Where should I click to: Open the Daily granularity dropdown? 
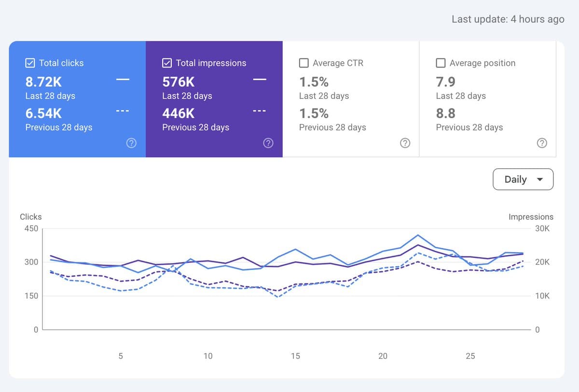coord(523,179)
